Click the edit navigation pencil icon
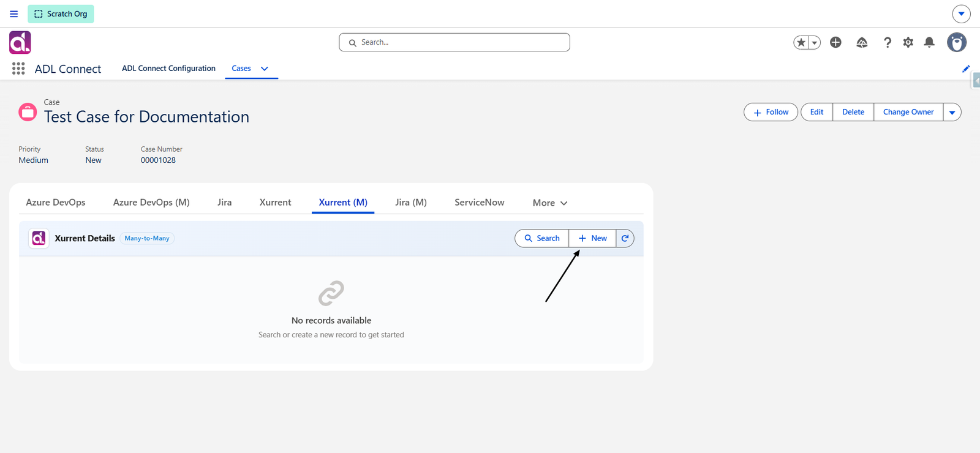 (966, 69)
